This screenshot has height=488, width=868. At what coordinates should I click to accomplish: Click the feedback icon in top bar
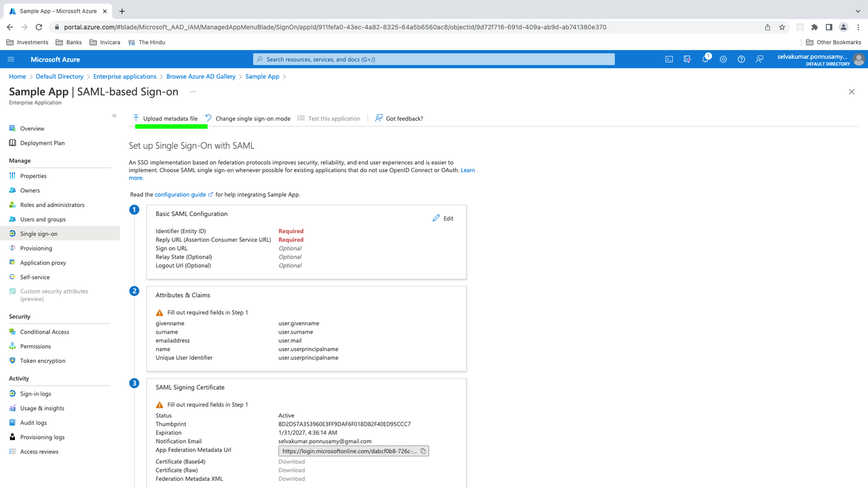click(759, 59)
